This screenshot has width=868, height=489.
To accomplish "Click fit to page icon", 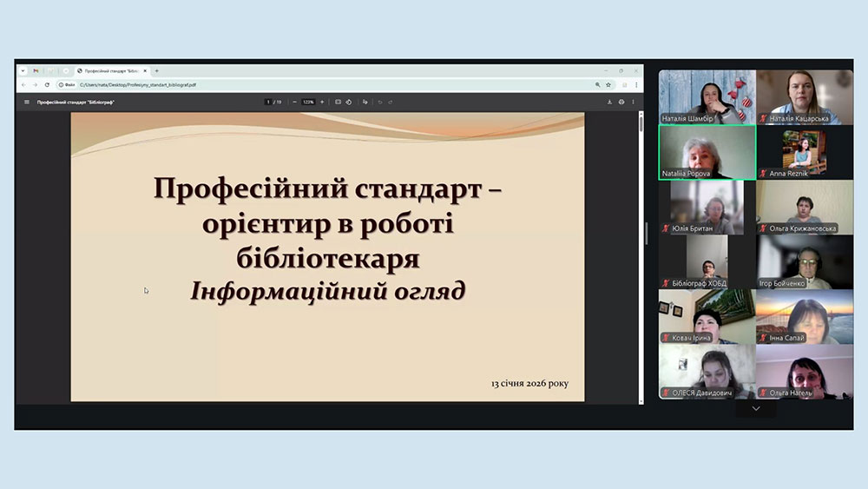I will point(338,102).
